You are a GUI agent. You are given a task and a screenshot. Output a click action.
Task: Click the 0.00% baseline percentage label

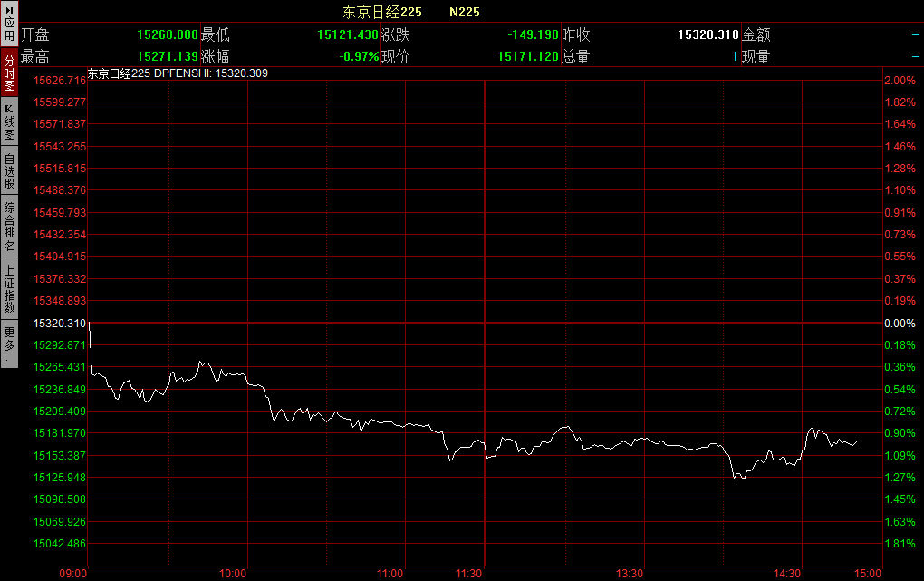900,324
